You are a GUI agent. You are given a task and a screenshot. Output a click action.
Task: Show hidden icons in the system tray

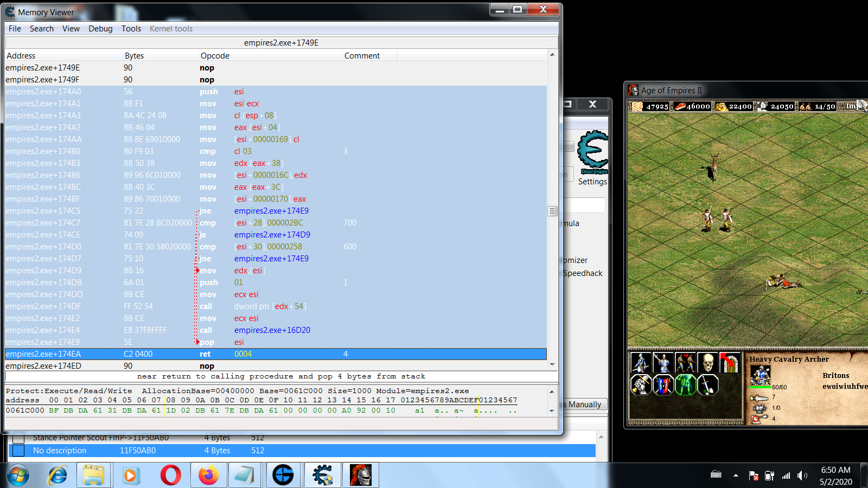[x=736, y=476]
